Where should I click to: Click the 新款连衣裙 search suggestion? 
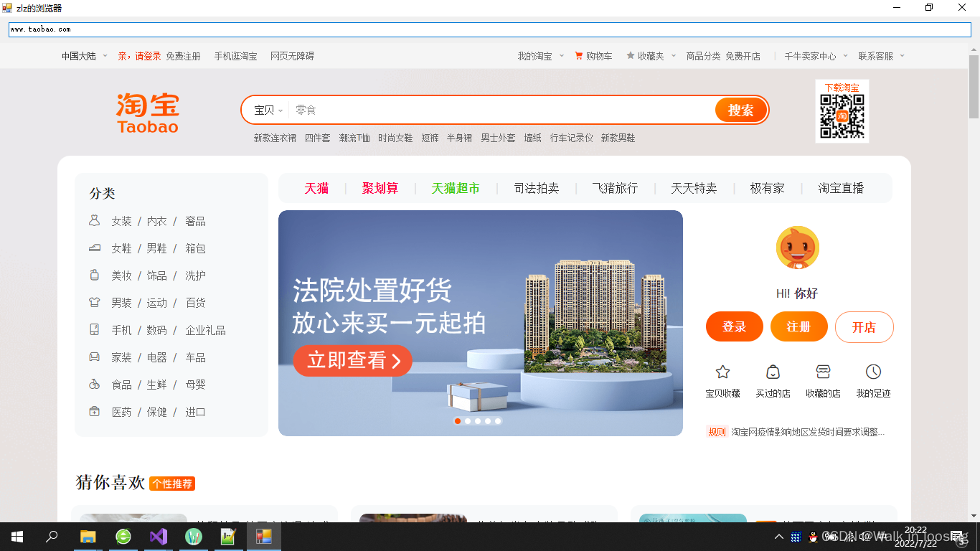coord(275,138)
